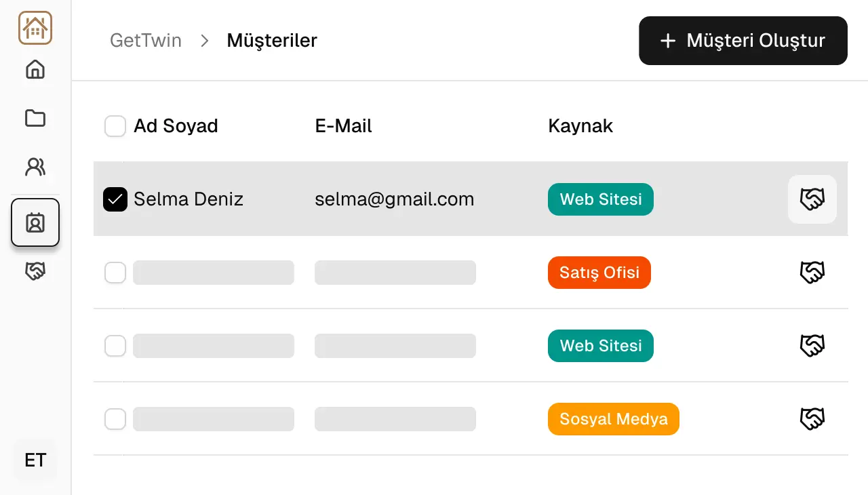
Task: Uncheck the Selma Deniz row checkbox
Action: [115, 199]
